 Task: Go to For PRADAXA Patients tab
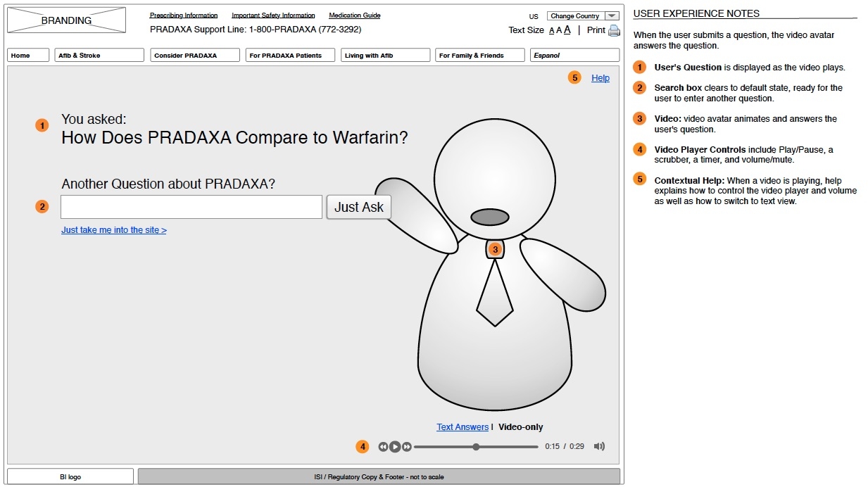coord(290,55)
